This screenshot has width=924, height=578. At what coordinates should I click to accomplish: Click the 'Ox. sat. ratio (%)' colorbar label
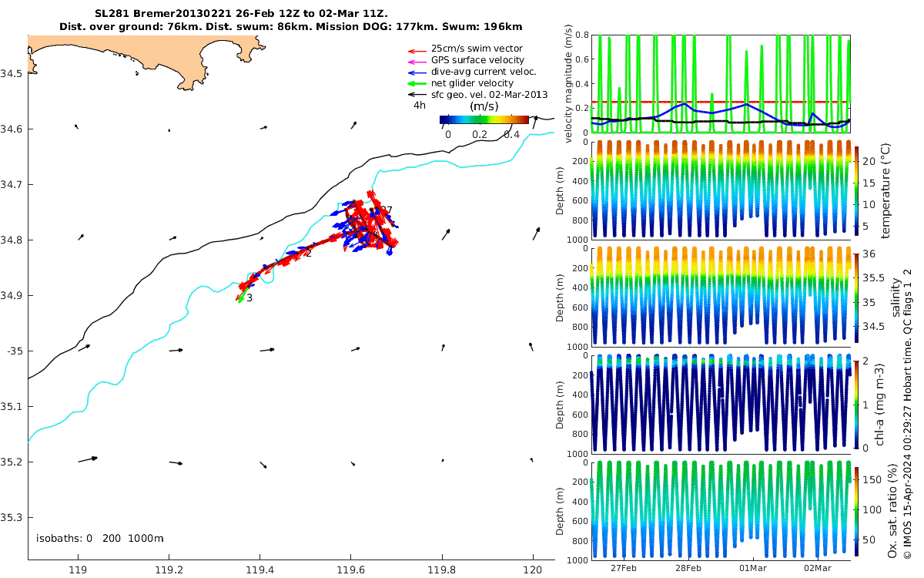tap(892, 511)
